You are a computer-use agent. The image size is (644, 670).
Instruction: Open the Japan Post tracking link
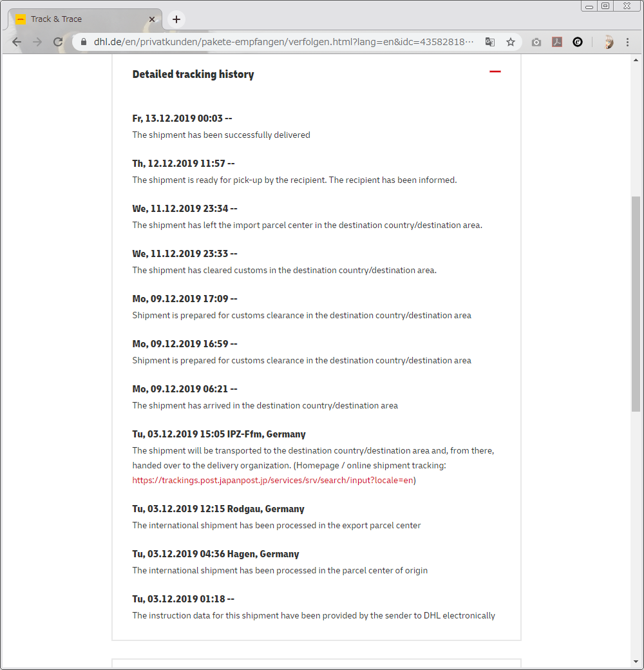[x=272, y=481]
